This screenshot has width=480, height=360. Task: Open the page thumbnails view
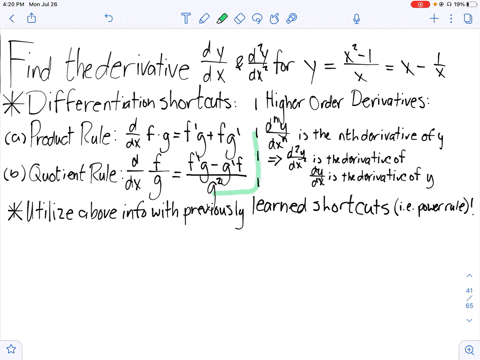(x=468, y=19)
